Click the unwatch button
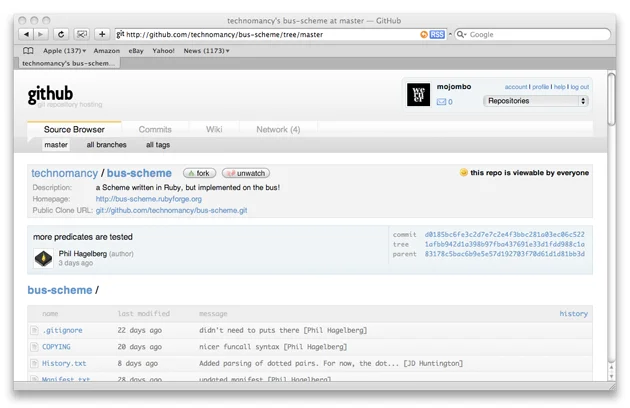Viewport: 630px width, 408px height. [x=245, y=173]
